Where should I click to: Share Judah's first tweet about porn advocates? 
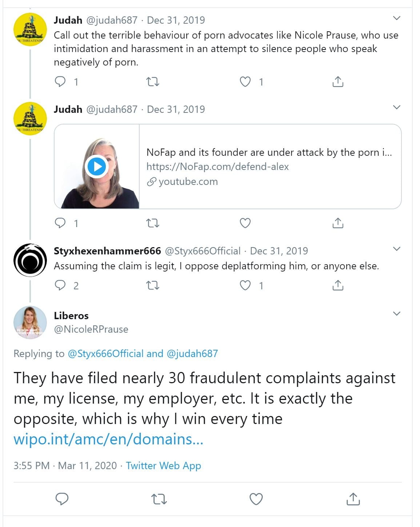click(338, 82)
